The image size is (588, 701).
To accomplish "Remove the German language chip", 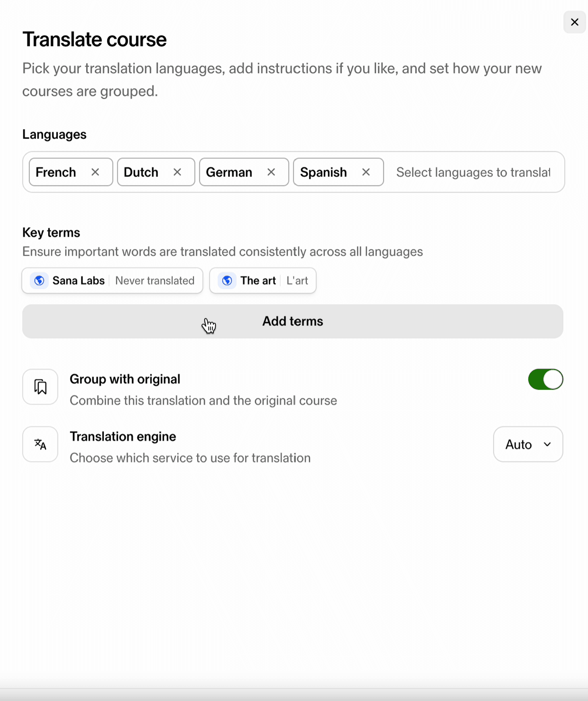I will coord(271,172).
